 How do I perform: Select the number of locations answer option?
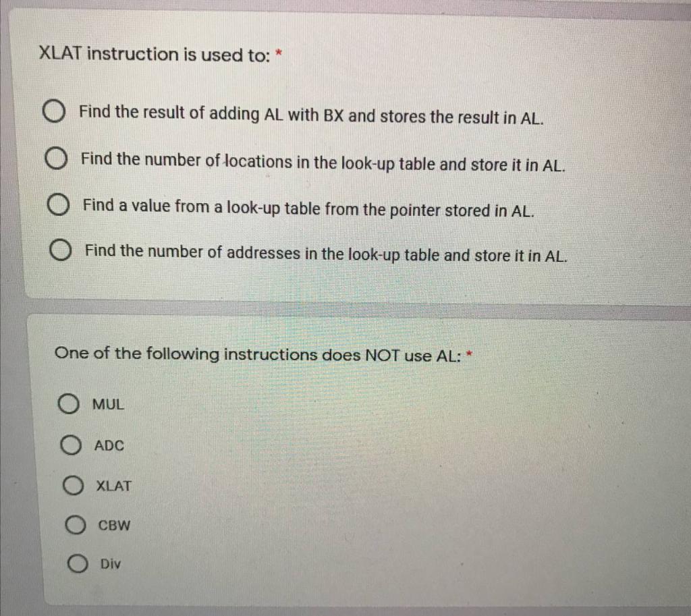57,159
